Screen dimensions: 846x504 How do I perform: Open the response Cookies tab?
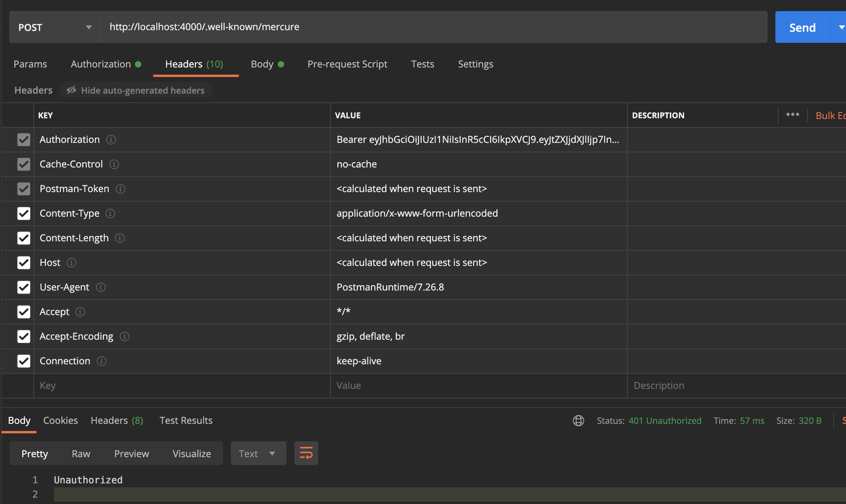coord(60,420)
